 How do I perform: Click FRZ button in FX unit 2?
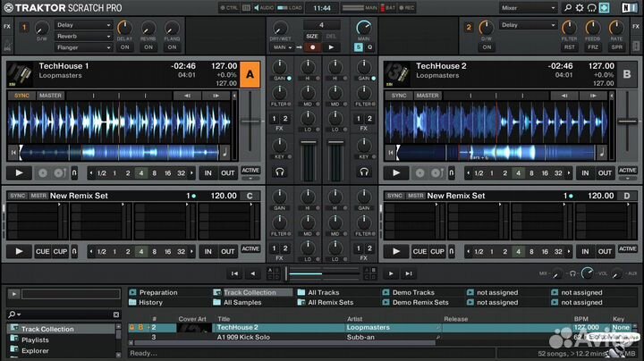[x=593, y=47]
